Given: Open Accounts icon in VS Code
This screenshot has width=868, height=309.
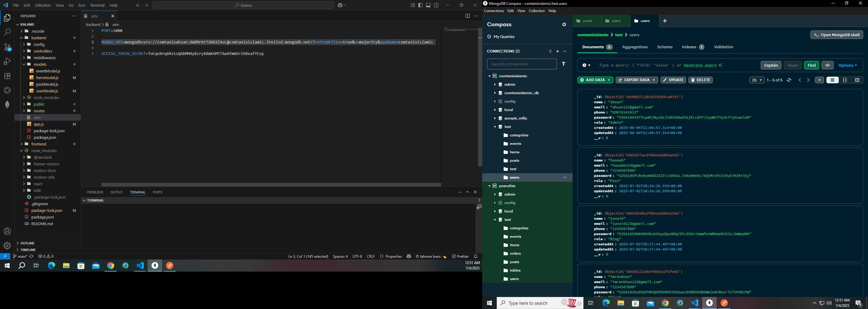Looking at the screenshot, I should (x=7, y=231).
